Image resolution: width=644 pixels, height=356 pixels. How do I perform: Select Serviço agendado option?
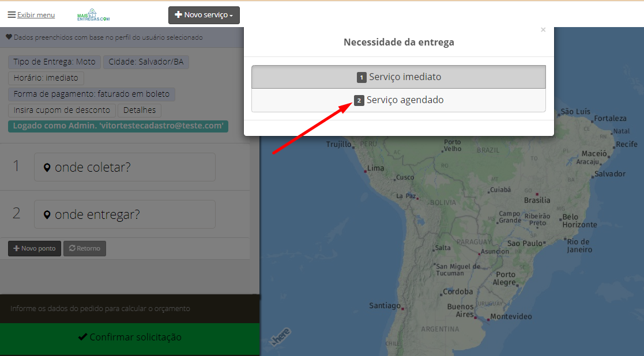click(x=399, y=100)
